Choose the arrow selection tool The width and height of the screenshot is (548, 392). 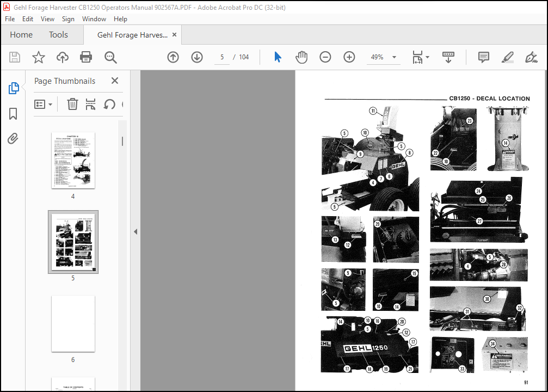(278, 57)
